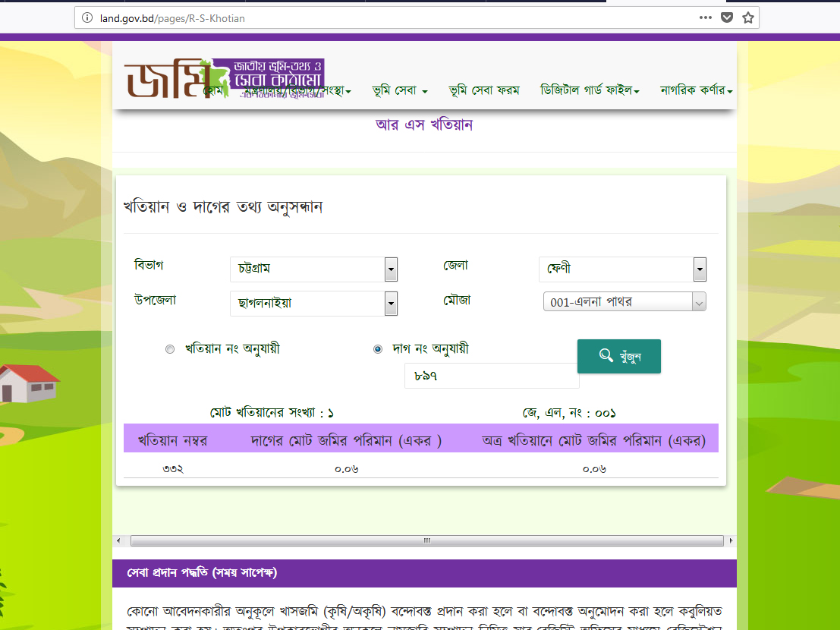The height and width of the screenshot is (630, 840).
Task: Open ভূমি সেবা dropdown menu
Action: (400, 90)
